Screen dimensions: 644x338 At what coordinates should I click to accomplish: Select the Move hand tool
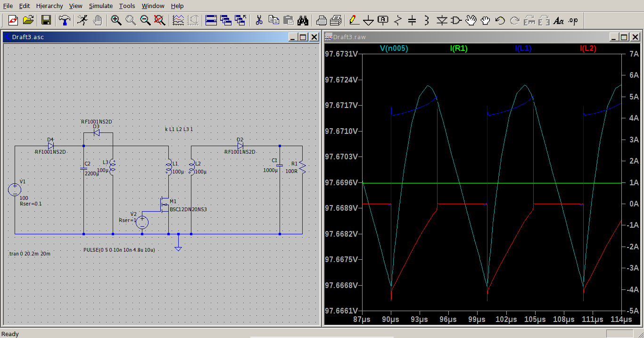[x=471, y=20]
